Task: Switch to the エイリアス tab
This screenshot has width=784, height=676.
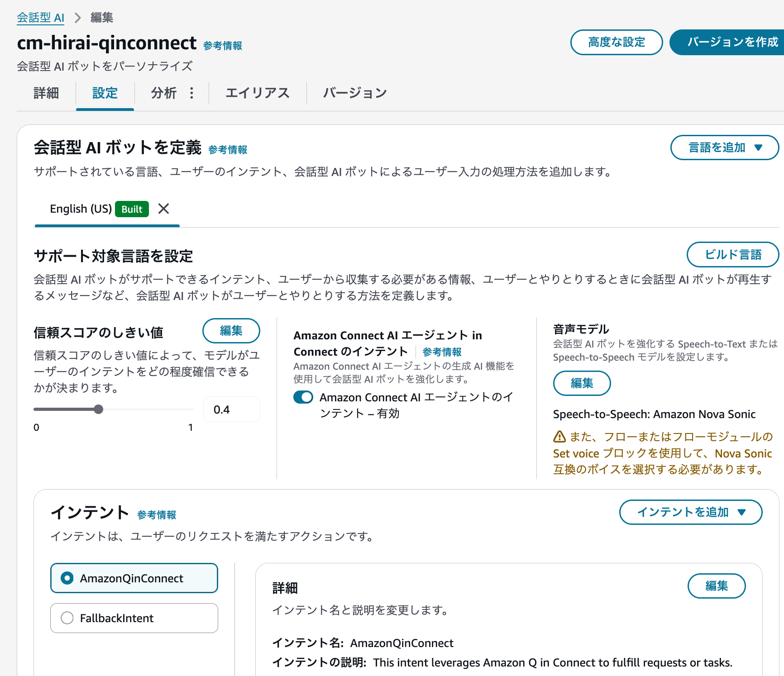Action: tap(258, 93)
